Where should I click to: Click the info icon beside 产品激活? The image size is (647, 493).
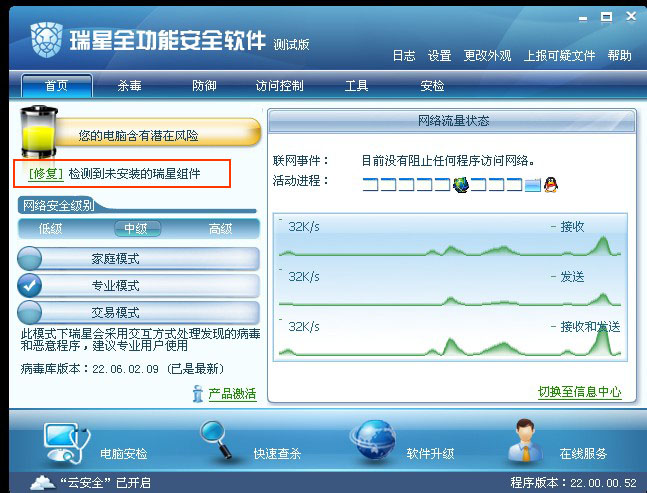pos(198,394)
